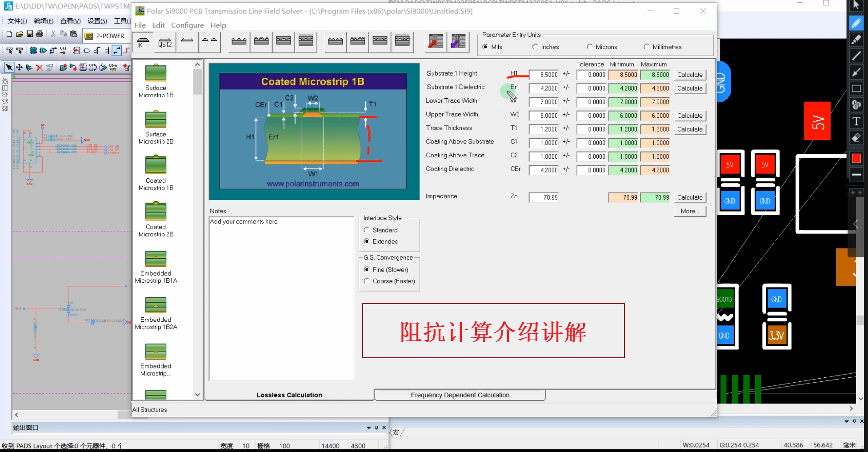Click the T1 trace thickness value field
This screenshot has width=868, height=452.
tap(544, 129)
